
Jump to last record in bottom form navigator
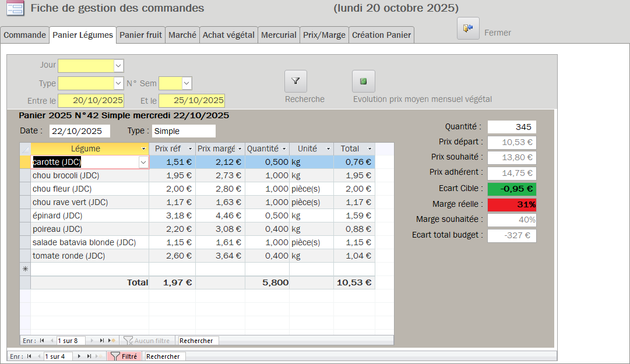89,356
